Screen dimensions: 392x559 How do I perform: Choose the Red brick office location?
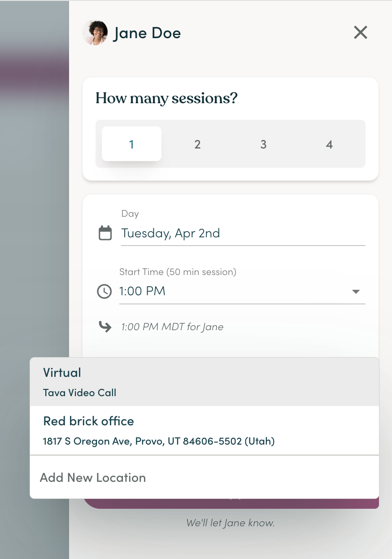click(x=205, y=431)
